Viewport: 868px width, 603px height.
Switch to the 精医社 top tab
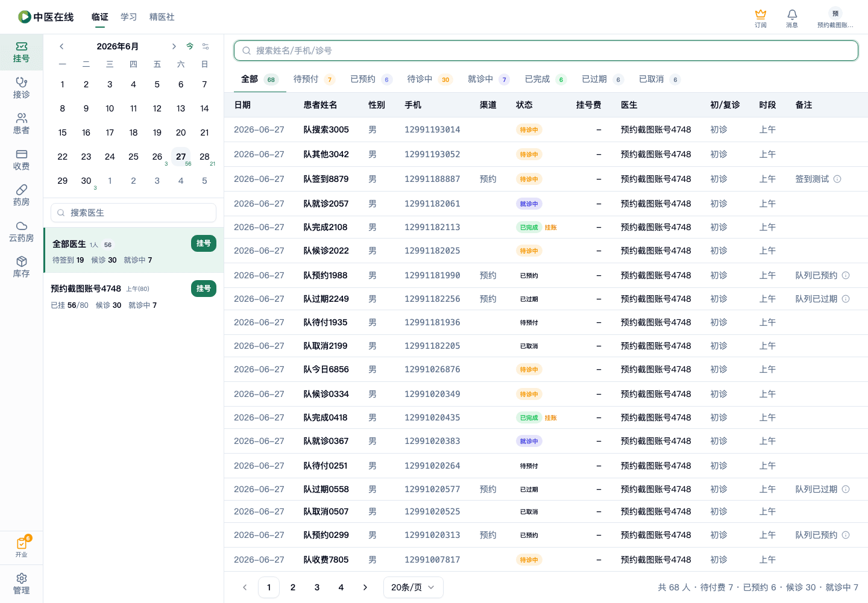(x=162, y=17)
